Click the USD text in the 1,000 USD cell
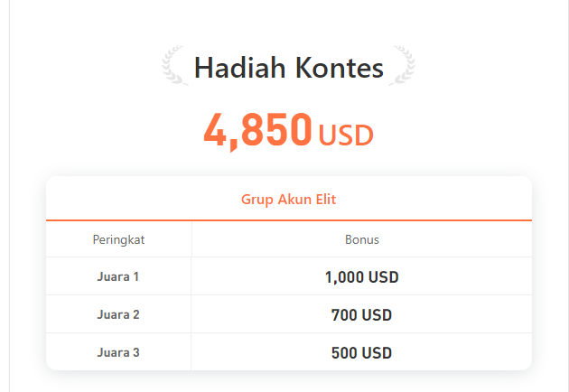Viewport: 569px width, 392px height. (x=384, y=277)
